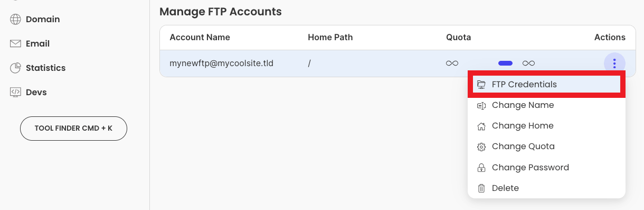This screenshot has width=644, height=210.
Task: Click the blue quota usage bar
Action: pos(505,63)
